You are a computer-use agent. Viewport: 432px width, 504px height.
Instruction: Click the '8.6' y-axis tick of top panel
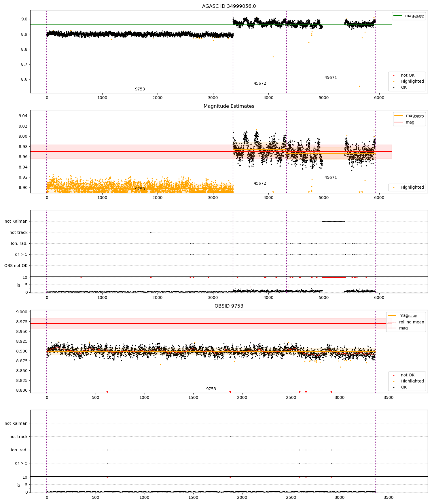[x=24, y=79]
